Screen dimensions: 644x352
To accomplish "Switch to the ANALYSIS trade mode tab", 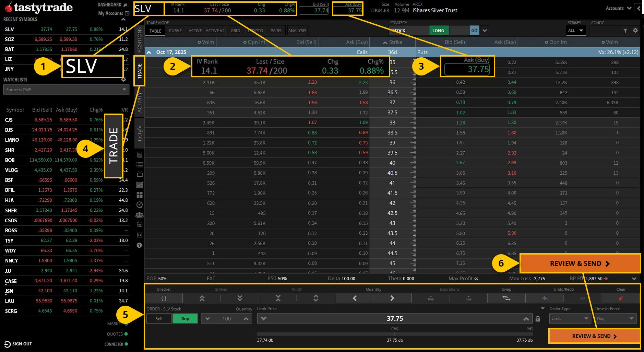I will point(297,31).
